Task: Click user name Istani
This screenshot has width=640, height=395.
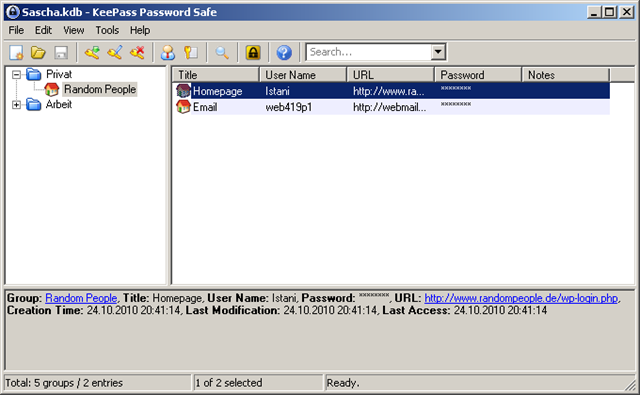Action: point(278,91)
